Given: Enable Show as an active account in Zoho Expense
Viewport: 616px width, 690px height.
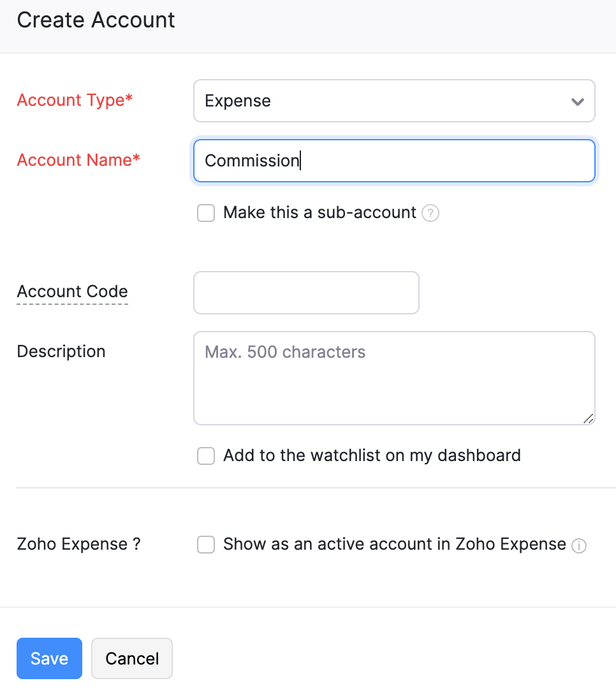Looking at the screenshot, I should tap(205, 545).
